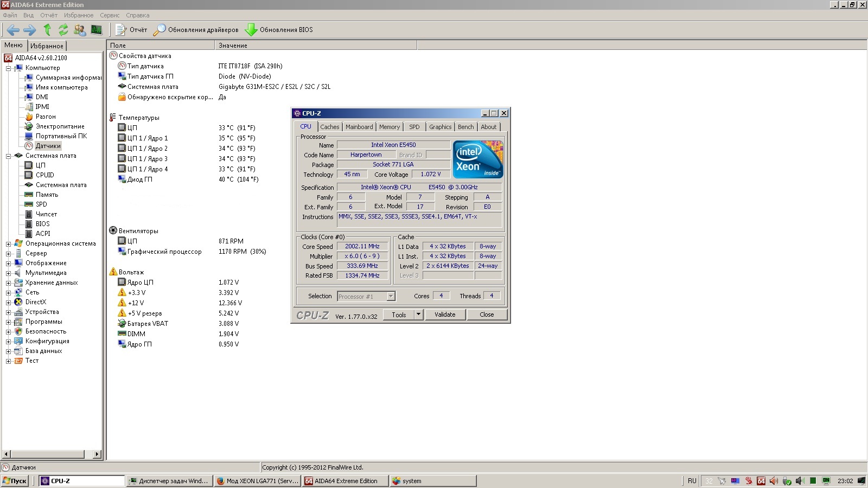Image resolution: width=868 pixels, height=488 pixels.
Task: Select the IPMI tree item
Action: (x=42, y=107)
